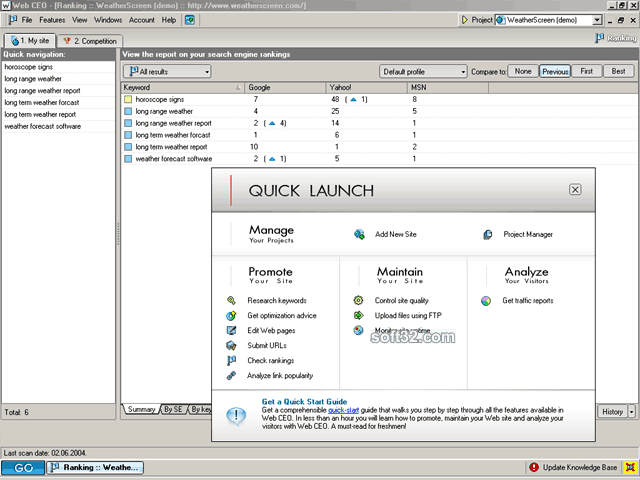Click the Ranking flag icon at top right

tap(599, 38)
